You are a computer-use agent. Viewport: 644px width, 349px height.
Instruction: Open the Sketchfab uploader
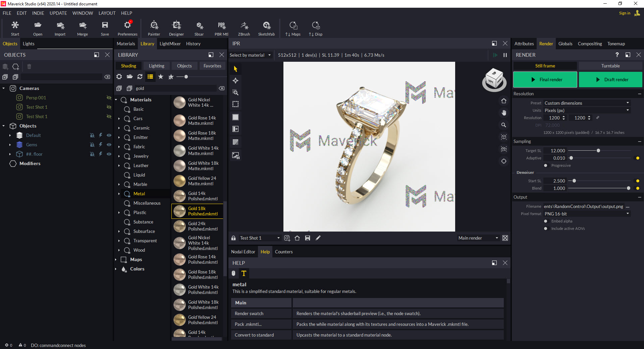pyautogui.click(x=266, y=28)
